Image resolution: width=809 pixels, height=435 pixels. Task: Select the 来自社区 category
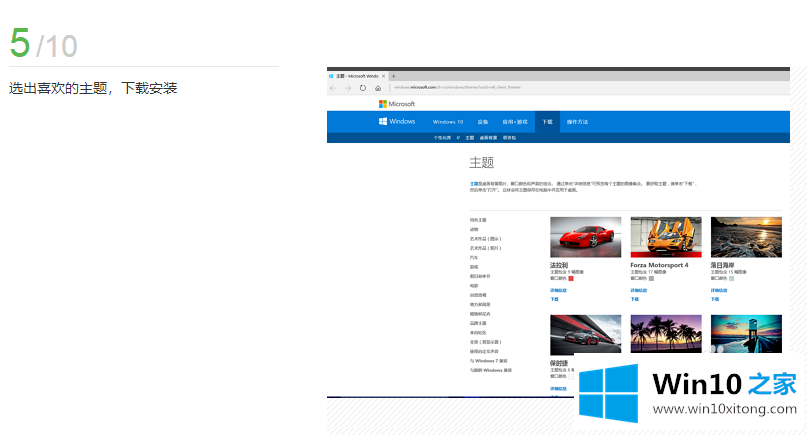[478, 333]
